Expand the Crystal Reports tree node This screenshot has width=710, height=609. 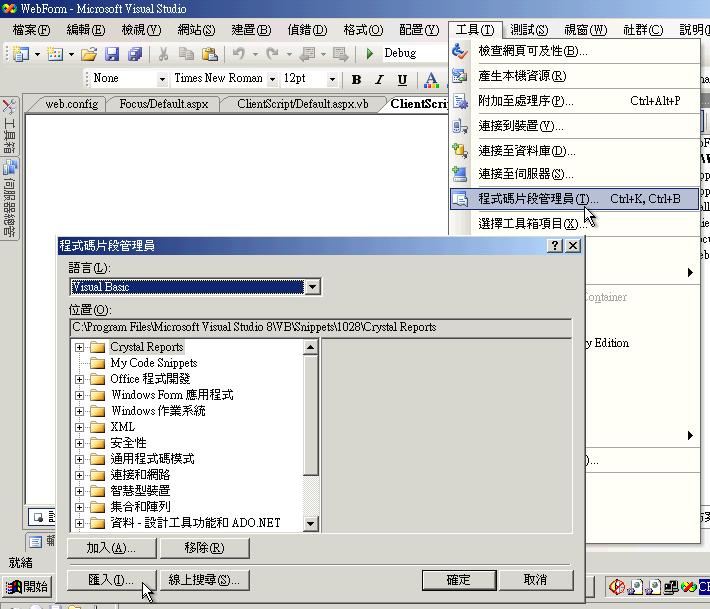(79, 347)
